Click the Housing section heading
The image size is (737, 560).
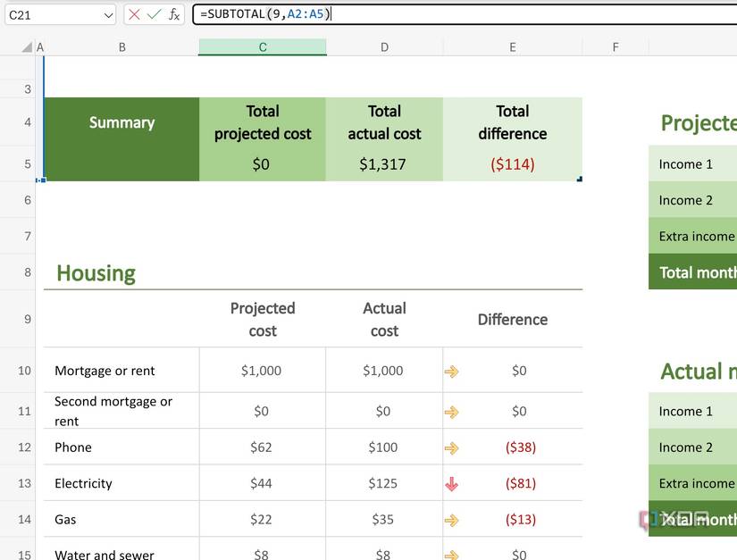click(x=96, y=273)
